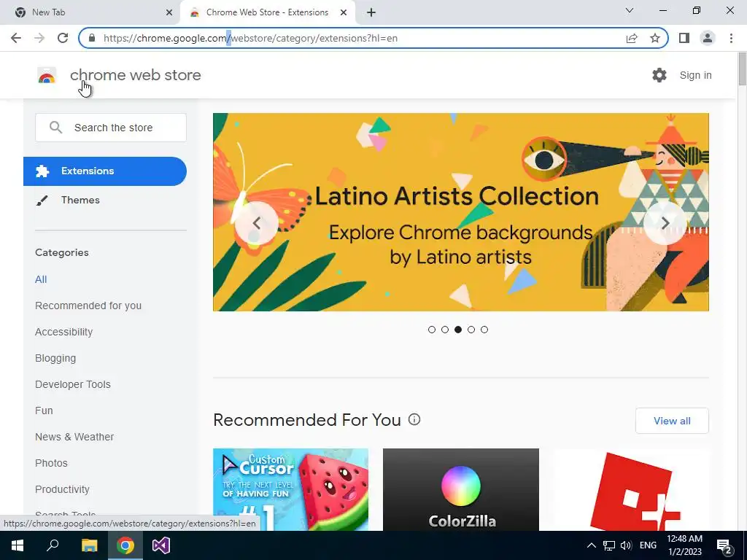Open the Custom Cursor extension card

click(x=290, y=489)
